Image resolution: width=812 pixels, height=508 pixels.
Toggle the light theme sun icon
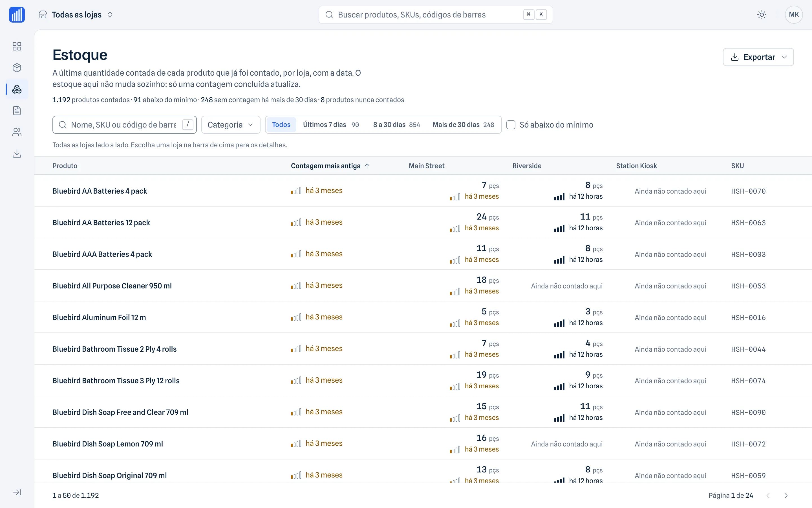(x=762, y=15)
